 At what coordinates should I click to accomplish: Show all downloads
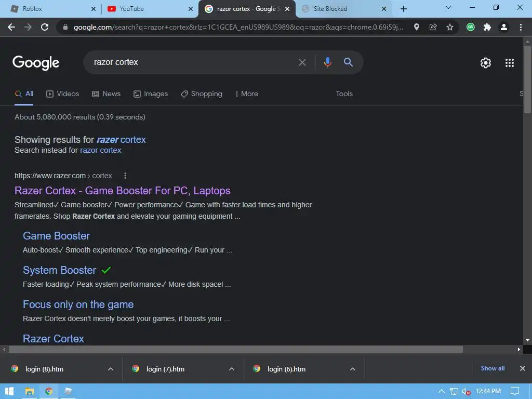point(493,368)
